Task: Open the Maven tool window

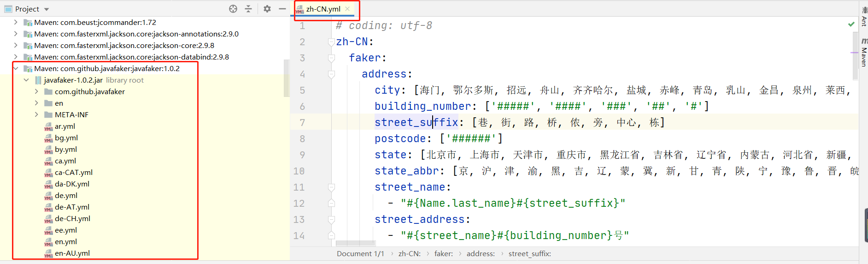Action: (x=864, y=53)
